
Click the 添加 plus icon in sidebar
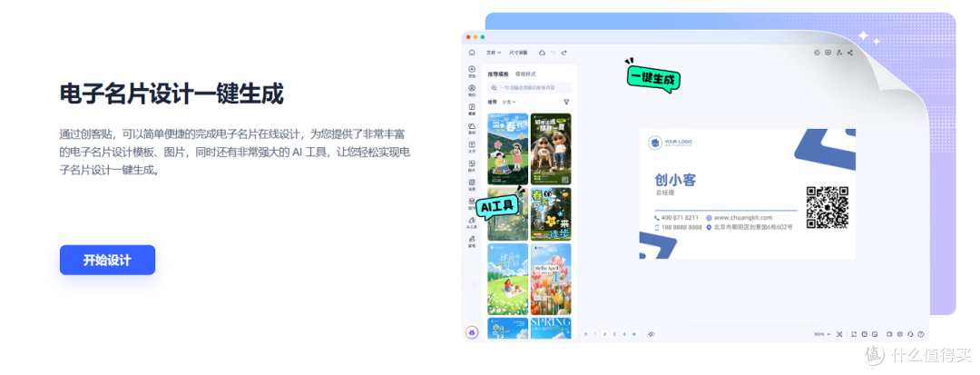tap(472, 71)
